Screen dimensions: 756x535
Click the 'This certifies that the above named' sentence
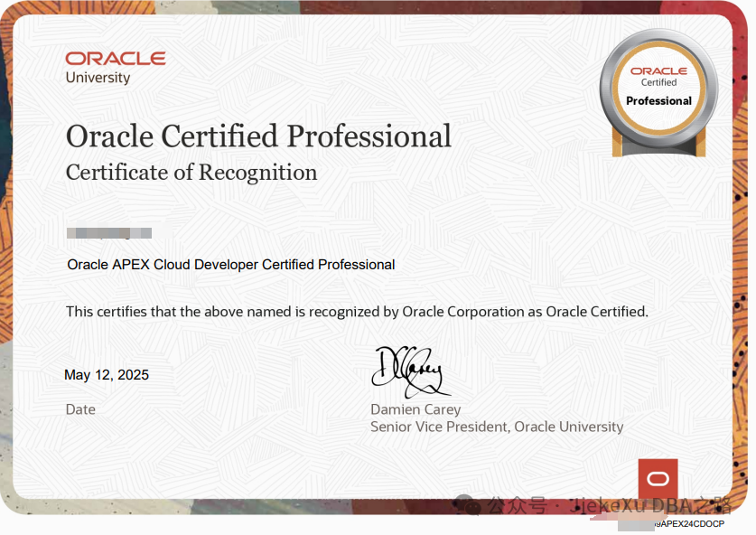(357, 312)
